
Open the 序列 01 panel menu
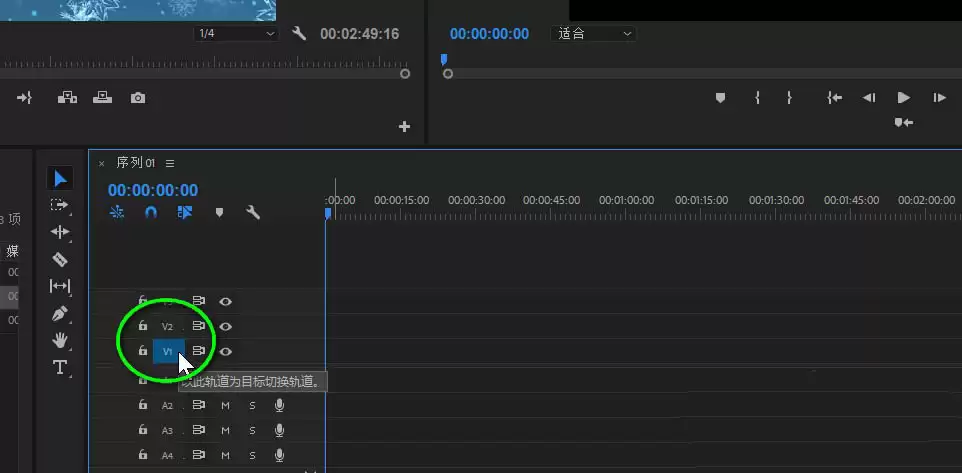click(x=170, y=163)
